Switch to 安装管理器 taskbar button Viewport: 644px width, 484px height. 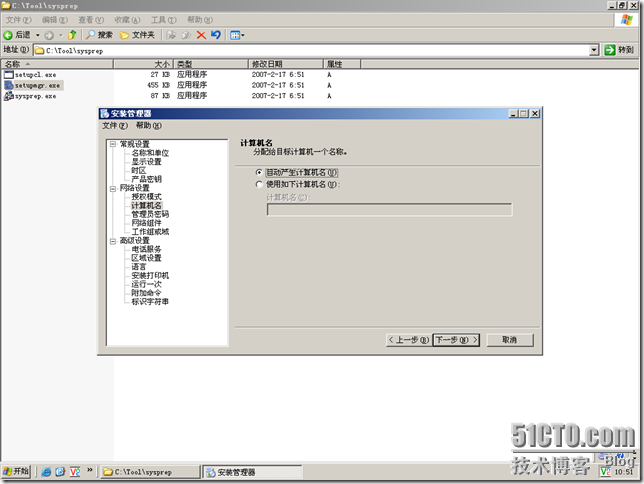pos(253,472)
